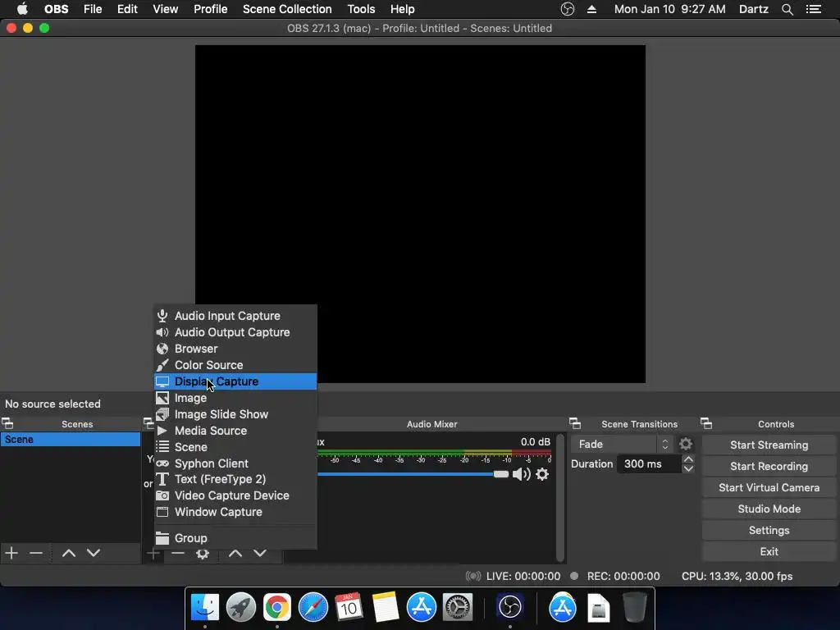This screenshot has width=840, height=630.
Task: Pop out the Scenes dock icon
Action: [7, 424]
